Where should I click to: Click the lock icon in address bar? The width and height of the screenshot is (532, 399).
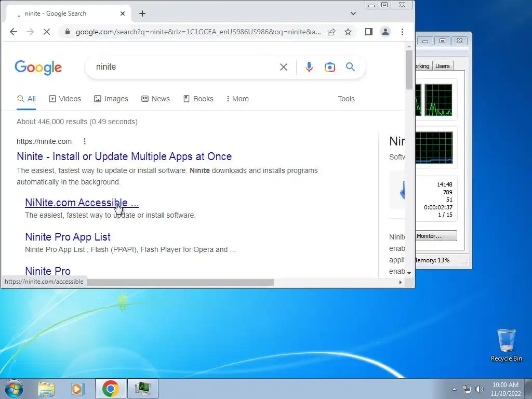pyautogui.click(x=67, y=32)
